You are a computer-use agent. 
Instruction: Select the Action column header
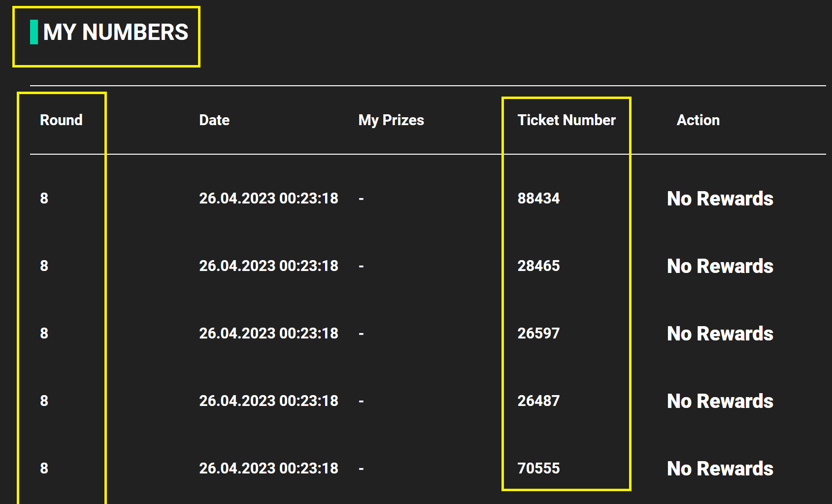[x=698, y=120]
